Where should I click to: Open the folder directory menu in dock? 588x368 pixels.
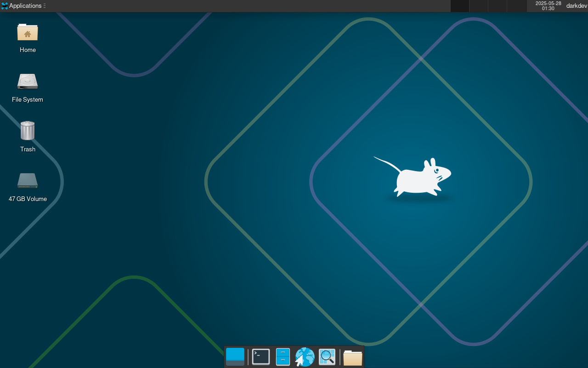click(x=353, y=357)
